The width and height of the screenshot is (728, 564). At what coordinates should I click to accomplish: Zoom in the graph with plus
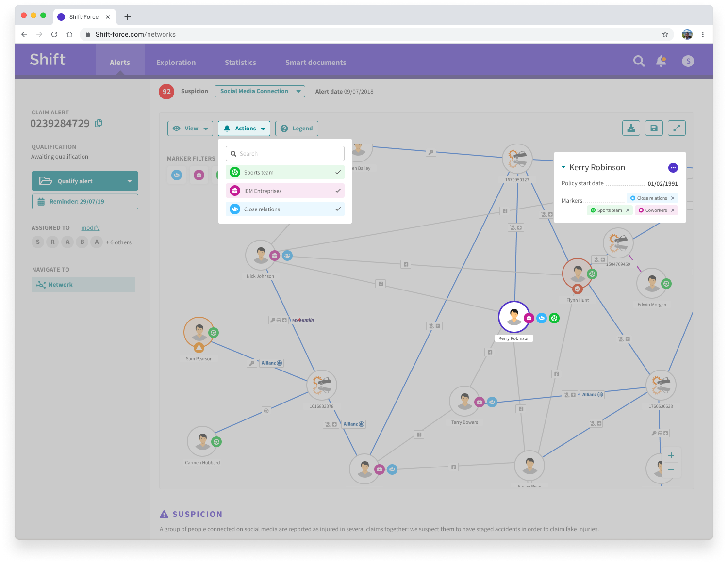click(x=671, y=455)
